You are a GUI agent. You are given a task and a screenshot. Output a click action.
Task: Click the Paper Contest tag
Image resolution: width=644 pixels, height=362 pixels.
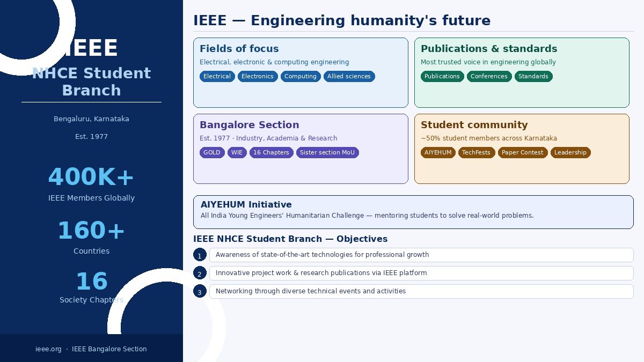(522, 153)
